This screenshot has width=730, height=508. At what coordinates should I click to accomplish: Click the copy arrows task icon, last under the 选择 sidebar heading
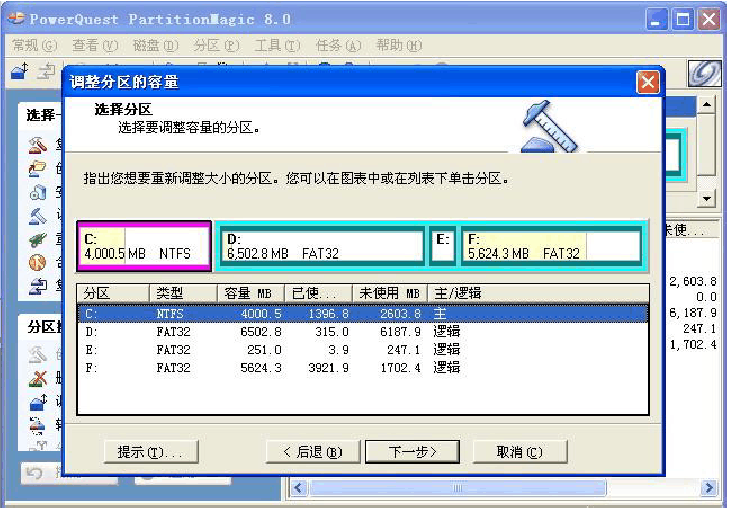click(38, 286)
